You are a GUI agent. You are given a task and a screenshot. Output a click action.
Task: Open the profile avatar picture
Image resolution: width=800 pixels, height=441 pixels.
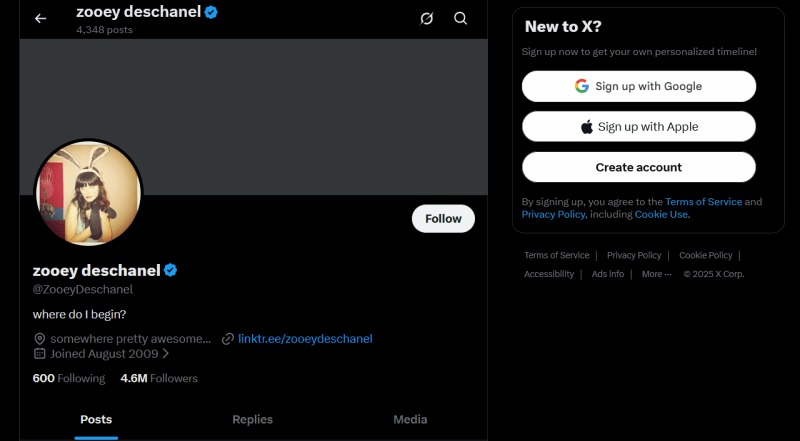pyautogui.click(x=88, y=192)
